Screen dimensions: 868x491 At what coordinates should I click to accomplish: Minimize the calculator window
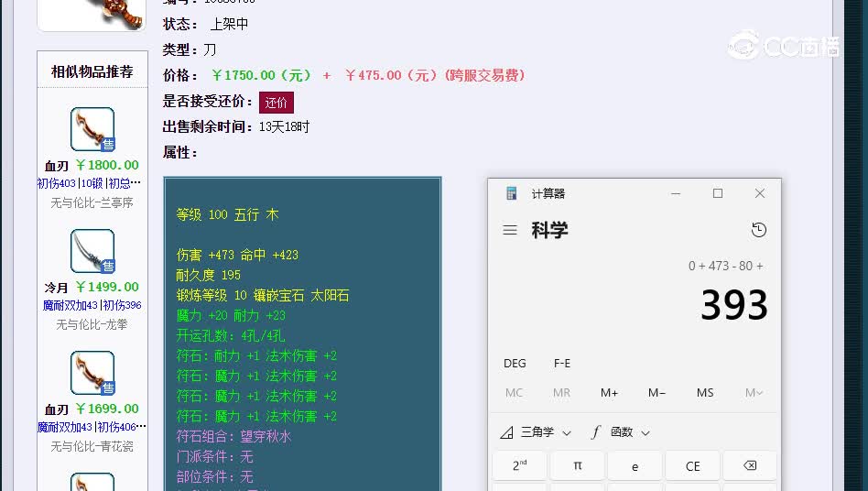(676, 193)
